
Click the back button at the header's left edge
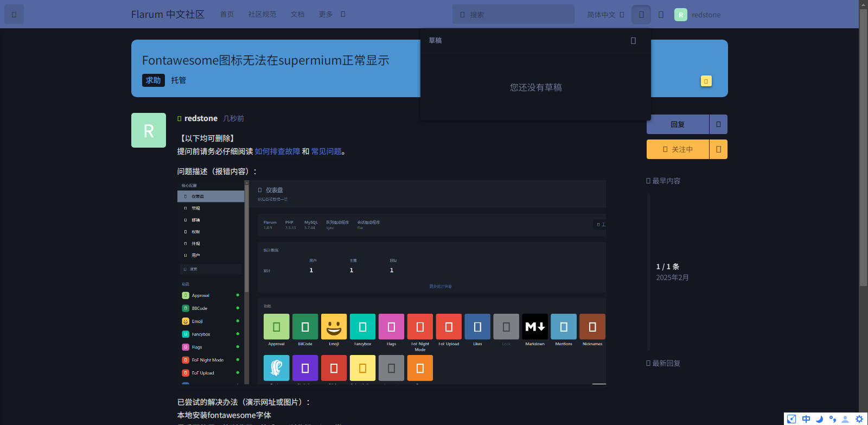(14, 15)
